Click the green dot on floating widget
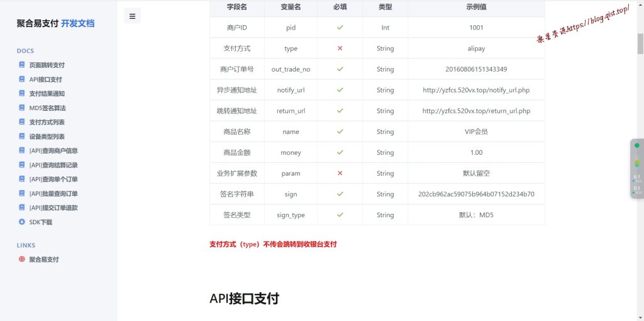This screenshot has height=321, width=644. tap(637, 145)
